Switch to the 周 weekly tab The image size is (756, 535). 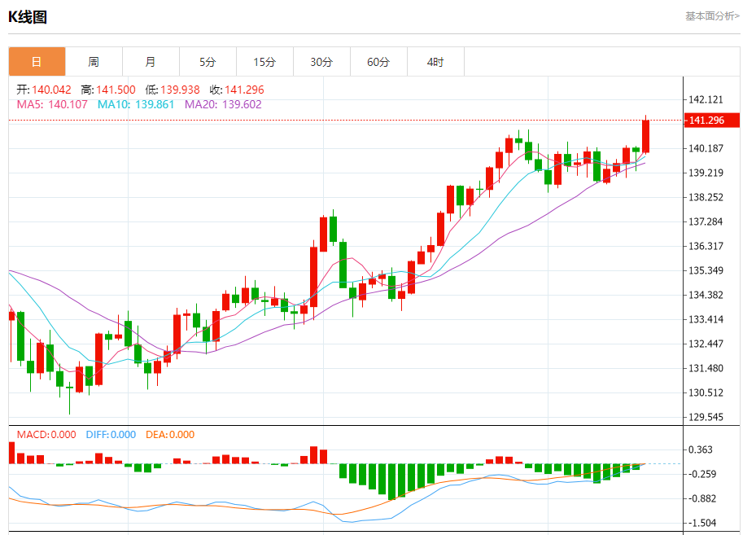pos(94,62)
